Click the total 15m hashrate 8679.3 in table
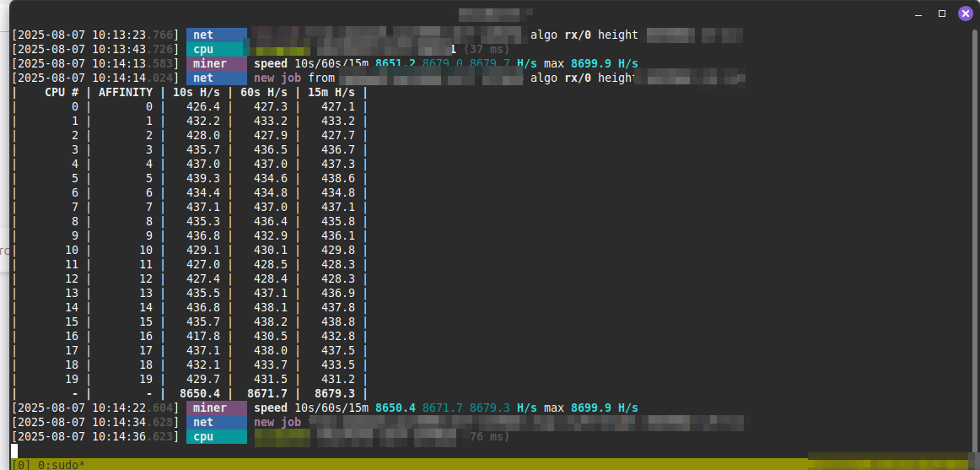Viewport: 980px width, 470px height. click(335, 394)
